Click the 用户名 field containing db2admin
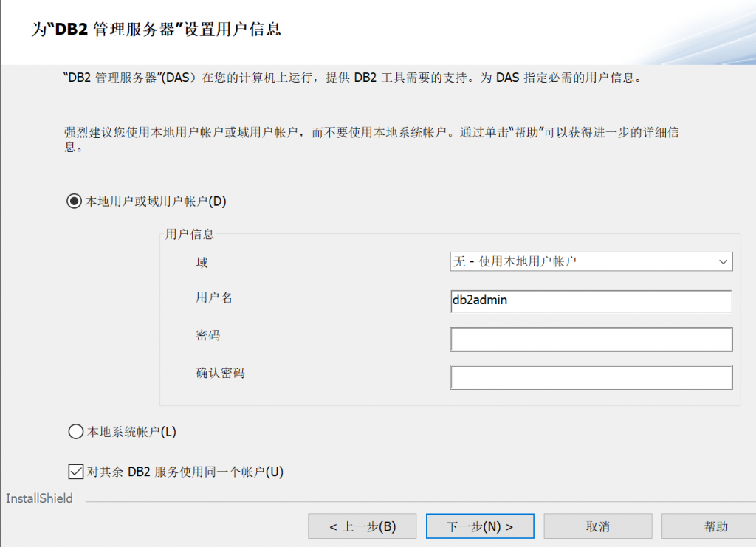 591,300
